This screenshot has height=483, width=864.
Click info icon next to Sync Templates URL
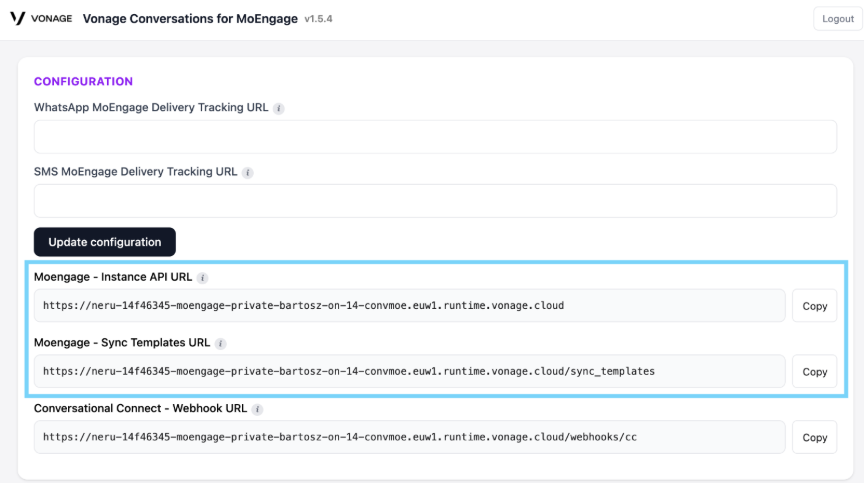220,344
